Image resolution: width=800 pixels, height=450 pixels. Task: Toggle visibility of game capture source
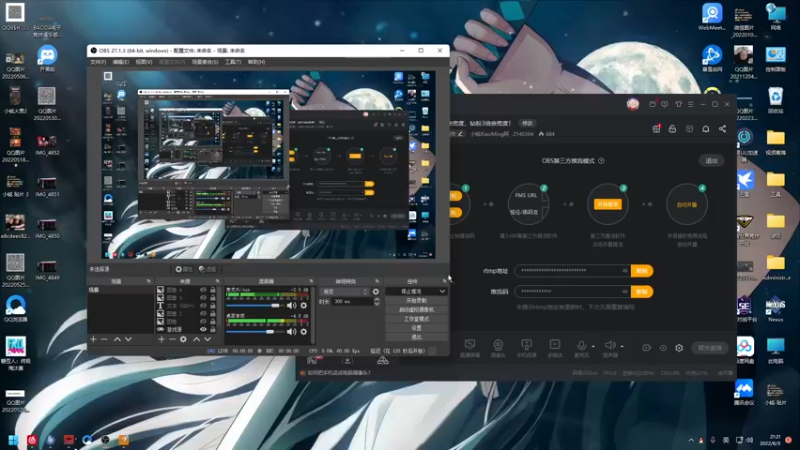pos(203,330)
